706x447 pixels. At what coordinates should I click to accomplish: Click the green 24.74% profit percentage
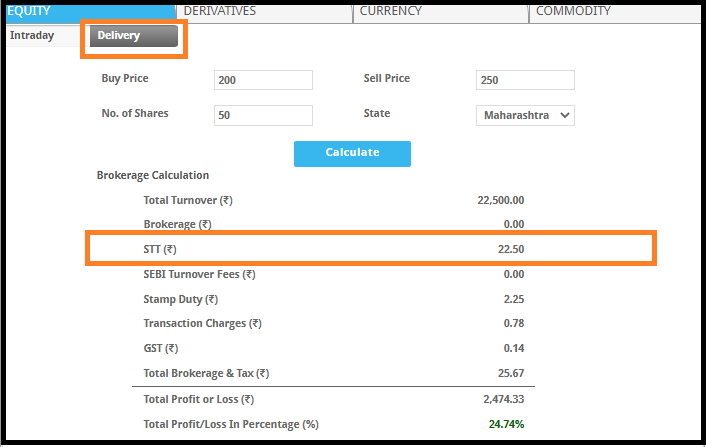pyautogui.click(x=506, y=424)
